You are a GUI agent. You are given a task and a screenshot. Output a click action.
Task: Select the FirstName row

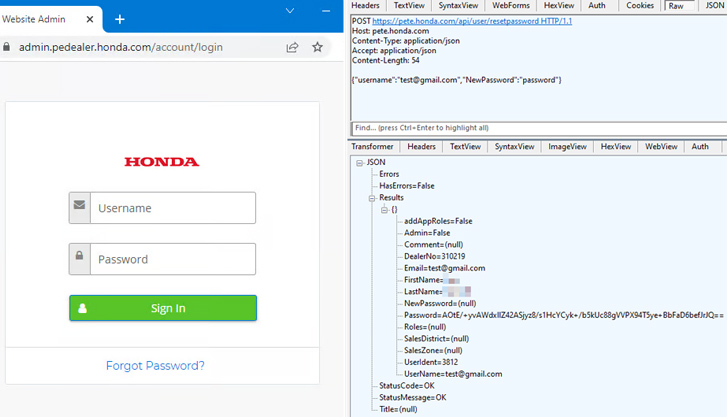(x=432, y=280)
